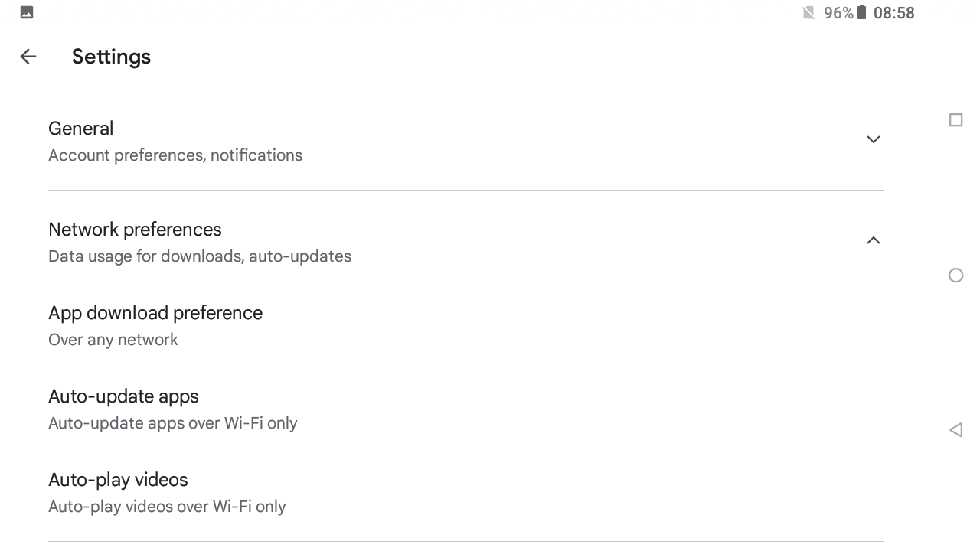Open the picture notification icon in status bar
The height and width of the screenshot is (551, 980).
[x=27, y=12]
